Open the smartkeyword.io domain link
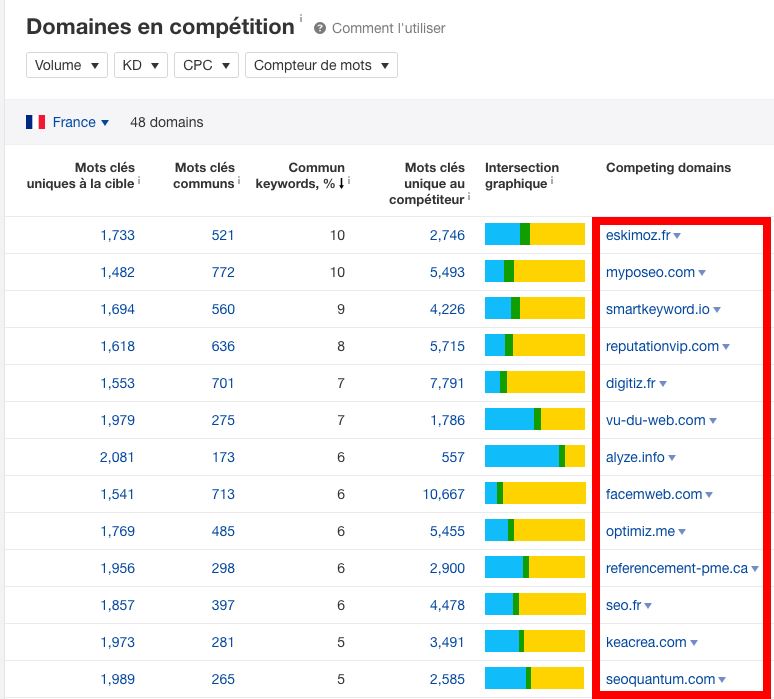 (x=658, y=309)
